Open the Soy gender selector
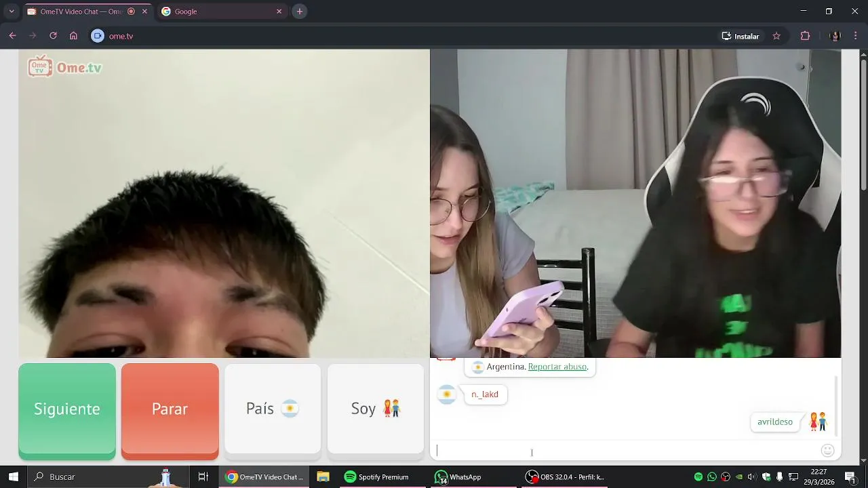 [x=376, y=409]
